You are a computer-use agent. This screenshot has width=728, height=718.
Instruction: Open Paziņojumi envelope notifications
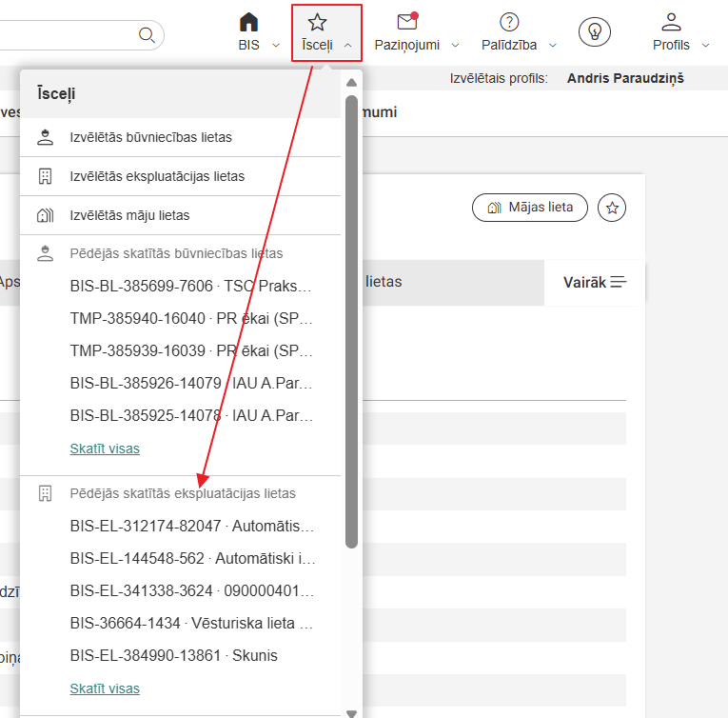click(x=407, y=23)
